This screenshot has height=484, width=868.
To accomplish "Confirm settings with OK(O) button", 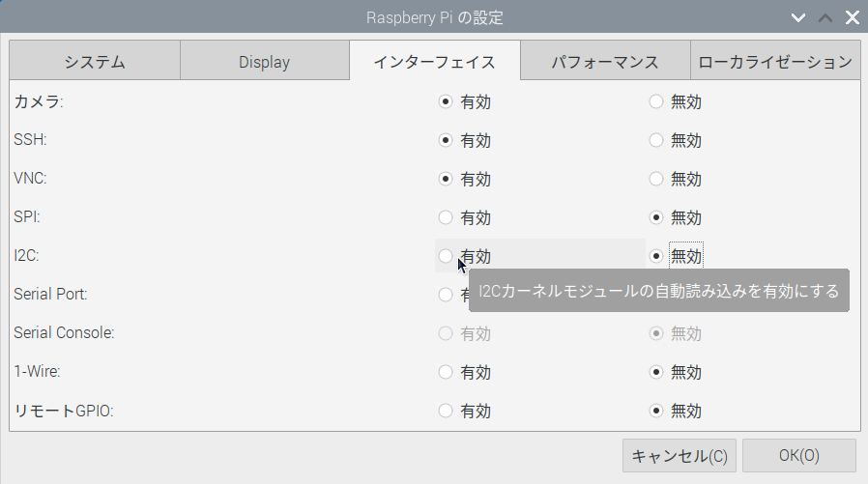I will [x=798, y=455].
